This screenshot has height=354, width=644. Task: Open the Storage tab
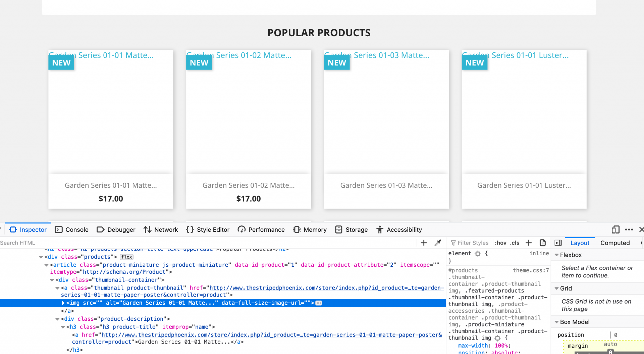pos(351,230)
